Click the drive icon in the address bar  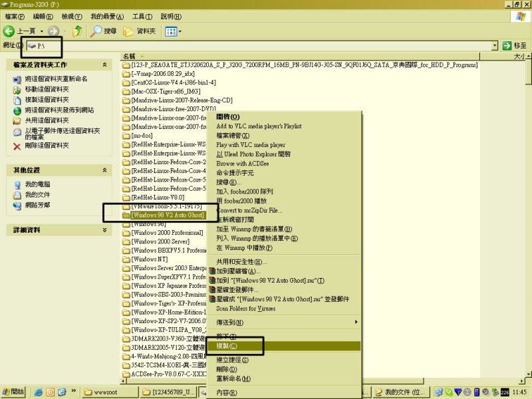31,46
